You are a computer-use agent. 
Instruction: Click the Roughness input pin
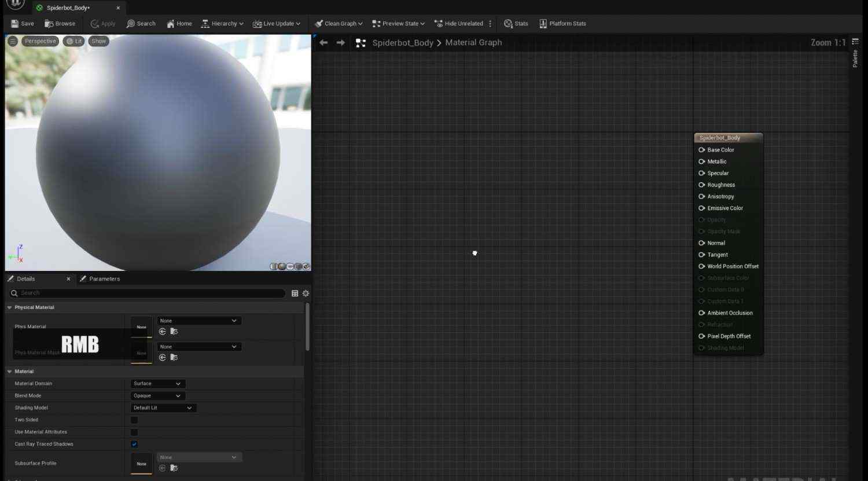[x=702, y=185]
